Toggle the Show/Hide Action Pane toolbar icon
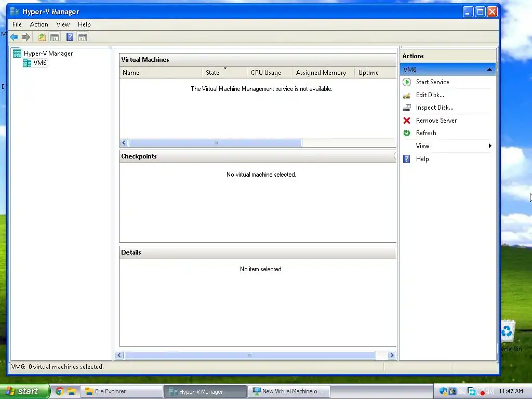 tap(83, 37)
